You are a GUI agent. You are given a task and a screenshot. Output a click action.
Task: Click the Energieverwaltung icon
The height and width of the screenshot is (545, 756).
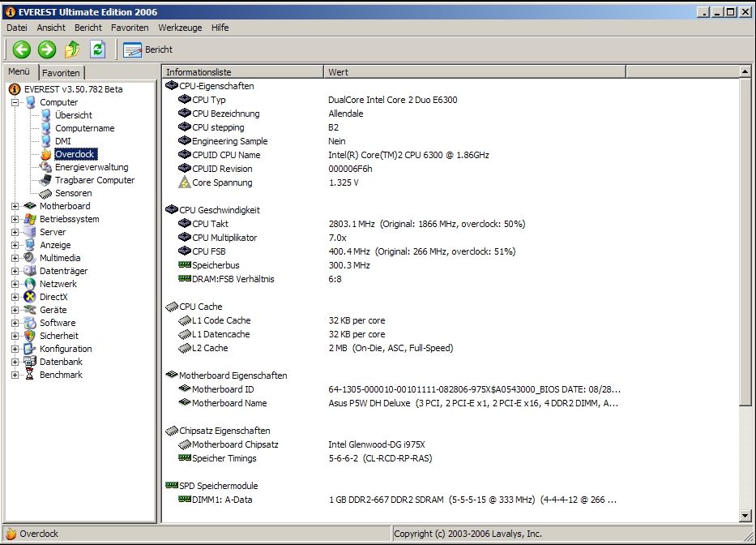coord(46,167)
